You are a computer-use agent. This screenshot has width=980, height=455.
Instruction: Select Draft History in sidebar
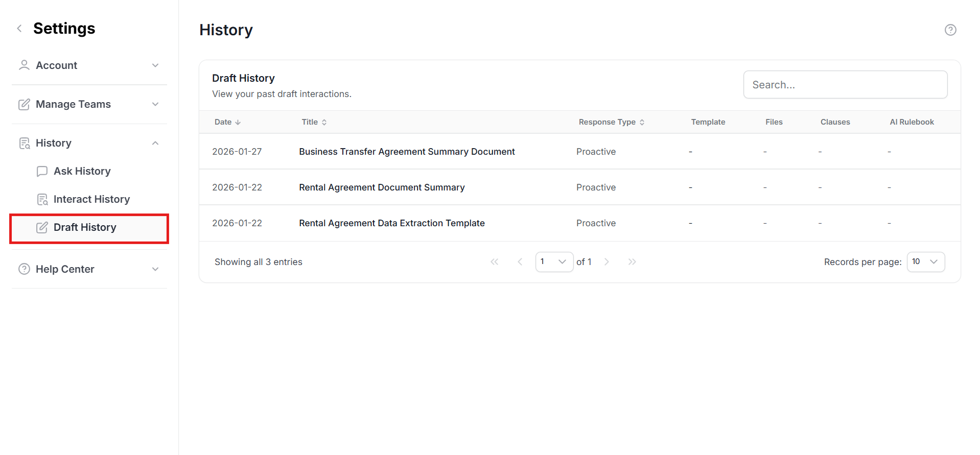point(85,227)
